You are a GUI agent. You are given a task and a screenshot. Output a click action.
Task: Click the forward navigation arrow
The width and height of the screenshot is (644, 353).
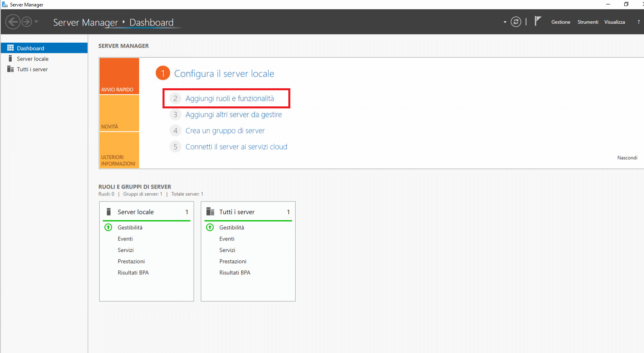point(27,22)
